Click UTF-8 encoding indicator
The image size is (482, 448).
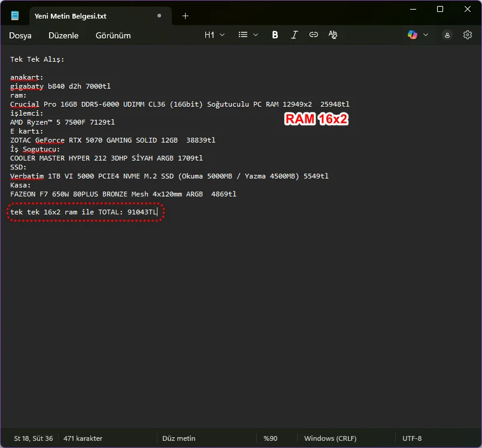(x=412, y=438)
